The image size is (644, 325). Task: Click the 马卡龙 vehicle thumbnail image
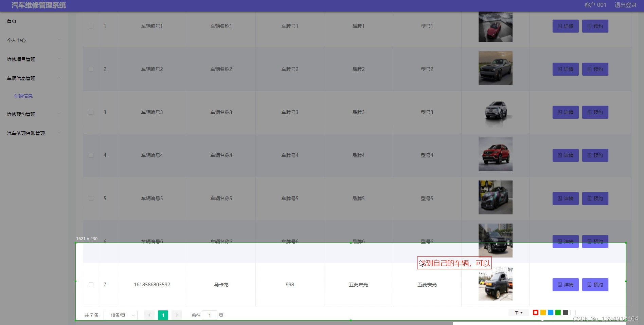tap(495, 283)
